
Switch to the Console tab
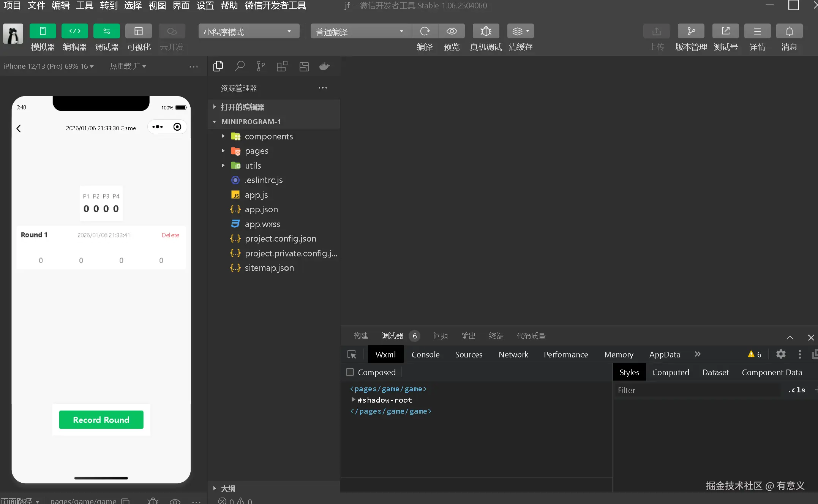[x=425, y=354]
